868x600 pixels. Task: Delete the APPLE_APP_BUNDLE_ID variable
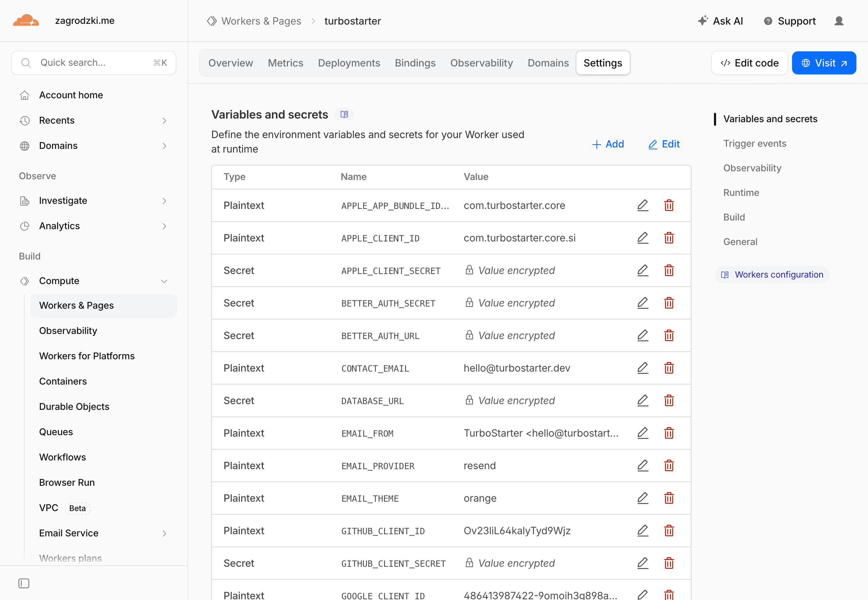pos(669,205)
